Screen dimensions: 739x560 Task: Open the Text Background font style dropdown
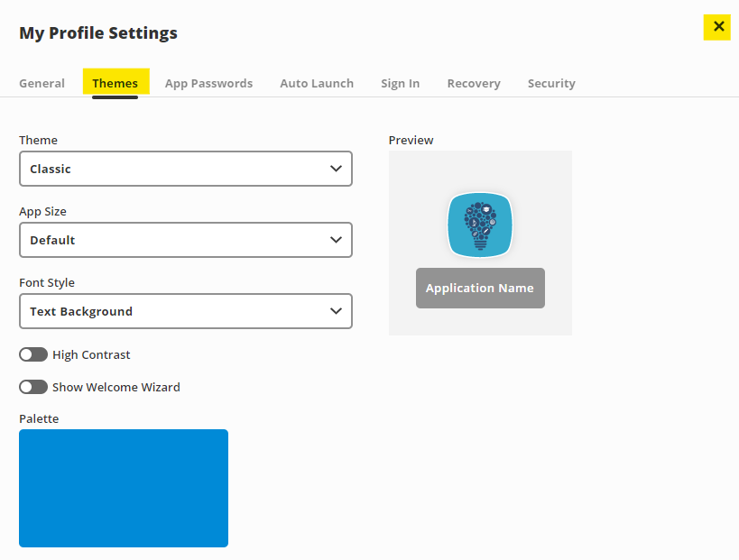185,311
